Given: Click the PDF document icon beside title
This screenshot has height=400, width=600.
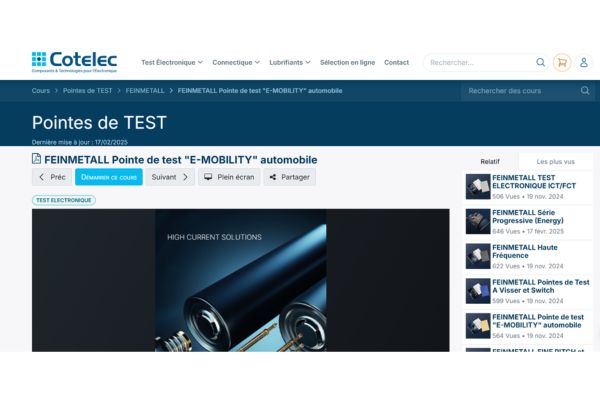Looking at the screenshot, I should pos(36,159).
